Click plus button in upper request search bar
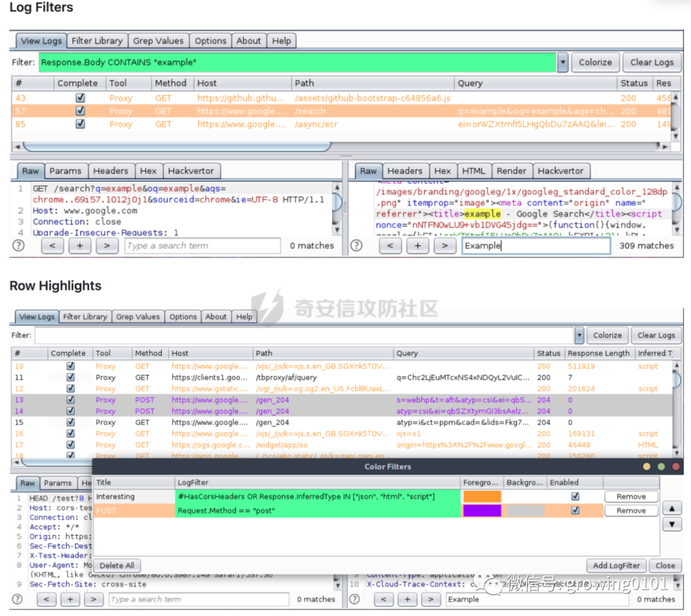The width and height of the screenshot is (691, 616). (80, 246)
